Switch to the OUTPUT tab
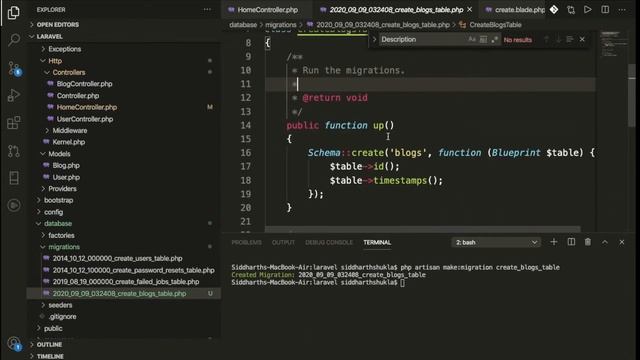The height and width of the screenshot is (360, 640). tap(283, 242)
